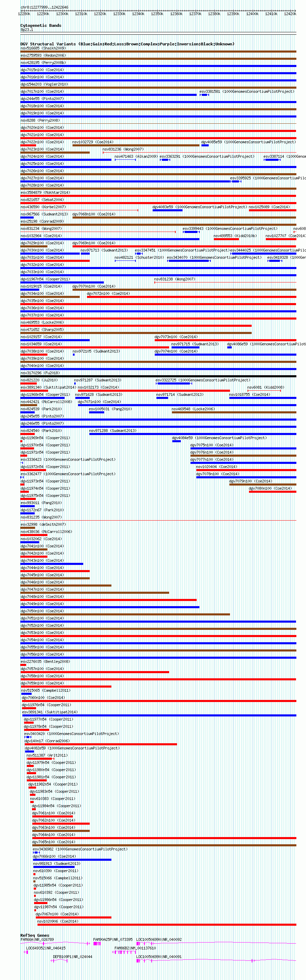Select nsv981913 (Sudmant2013) label
306x980 pixels.
57,864
